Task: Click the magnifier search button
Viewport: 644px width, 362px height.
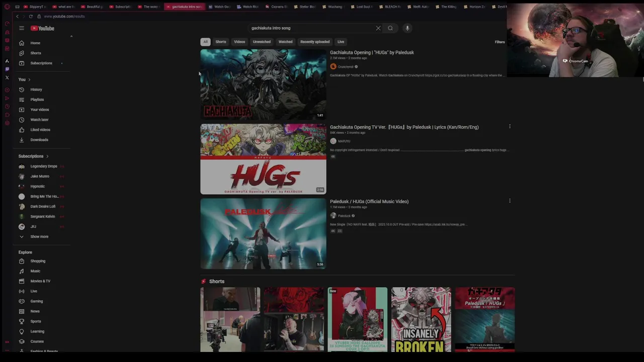Action: [x=390, y=28]
